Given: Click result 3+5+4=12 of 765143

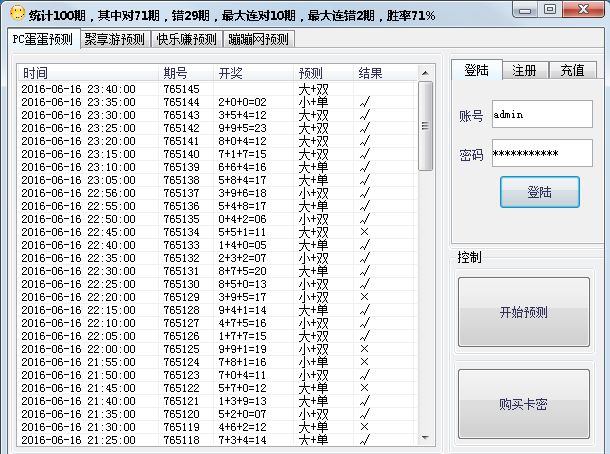Looking at the screenshot, I should tap(242, 115).
